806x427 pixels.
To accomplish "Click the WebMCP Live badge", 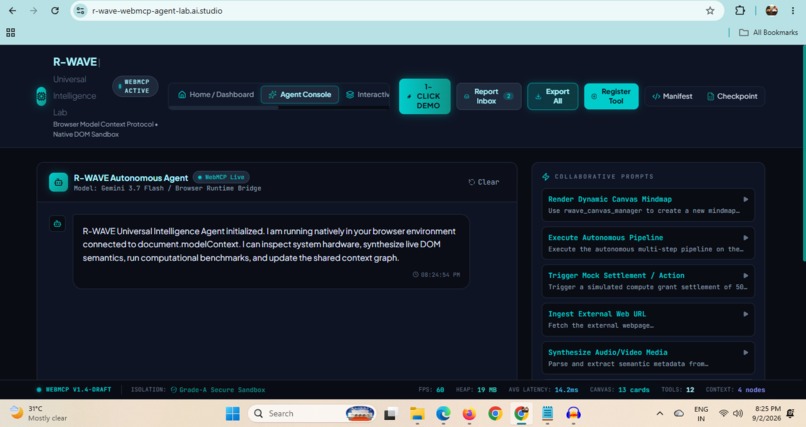I will pos(221,177).
